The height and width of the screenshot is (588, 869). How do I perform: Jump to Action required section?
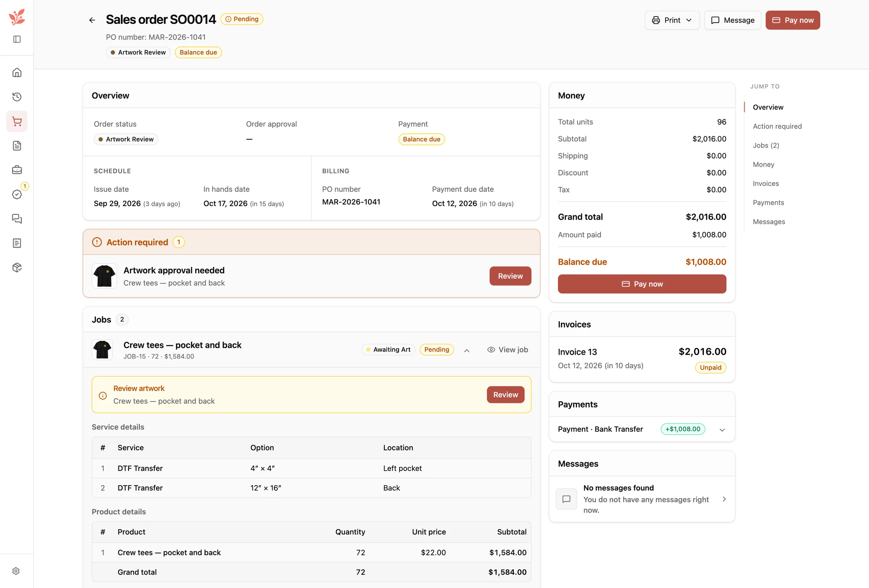coord(777,126)
